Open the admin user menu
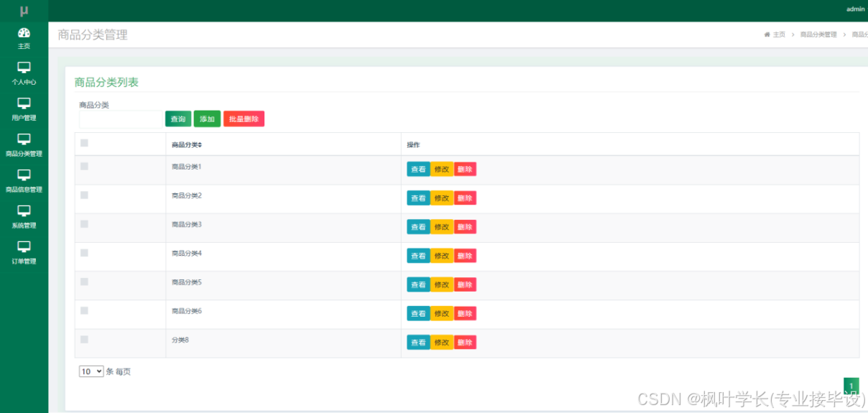Viewport: 868px width, 413px height. coord(855,9)
